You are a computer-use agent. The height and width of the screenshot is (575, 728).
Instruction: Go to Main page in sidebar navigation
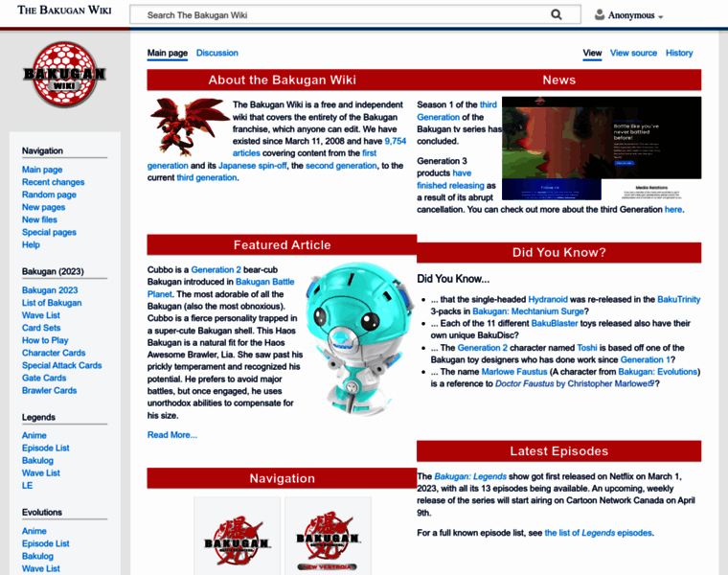pyautogui.click(x=42, y=170)
